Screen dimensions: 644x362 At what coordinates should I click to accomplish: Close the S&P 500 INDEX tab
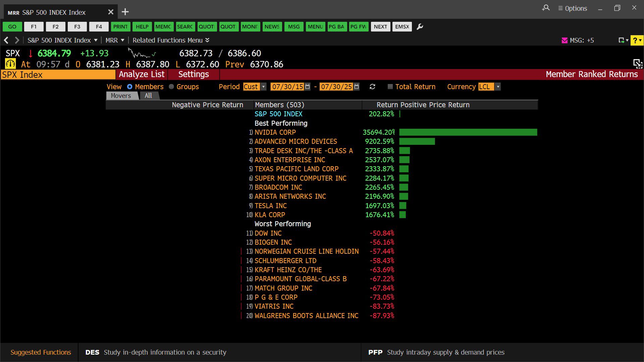tap(111, 12)
